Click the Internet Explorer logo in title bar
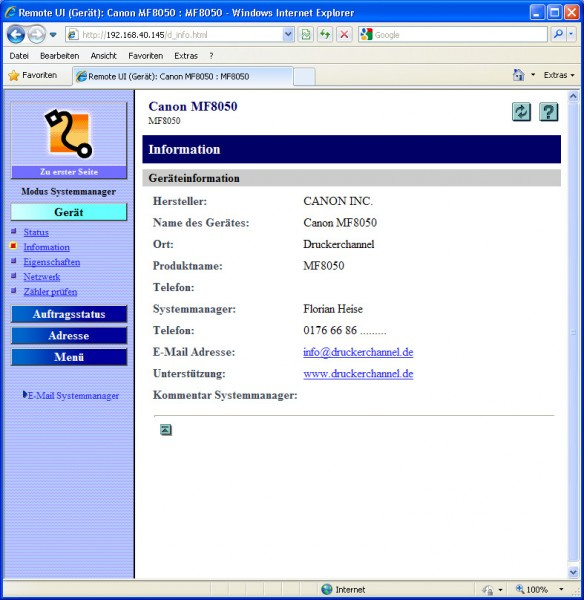The image size is (584, 600). [x=10, y=13]
